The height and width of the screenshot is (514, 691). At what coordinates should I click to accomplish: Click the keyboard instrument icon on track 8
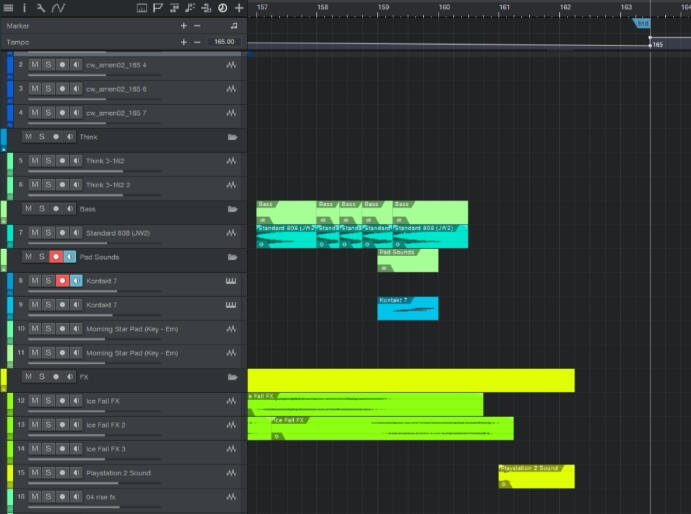232,281
